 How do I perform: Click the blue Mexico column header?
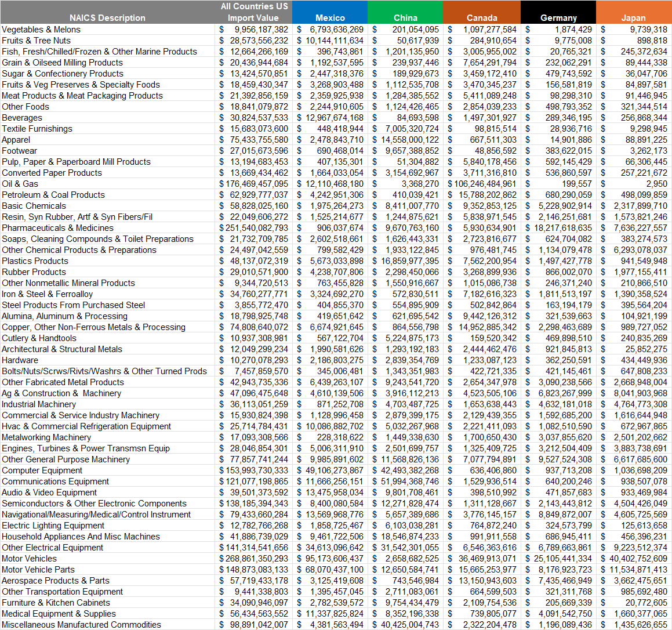[330, 12]
